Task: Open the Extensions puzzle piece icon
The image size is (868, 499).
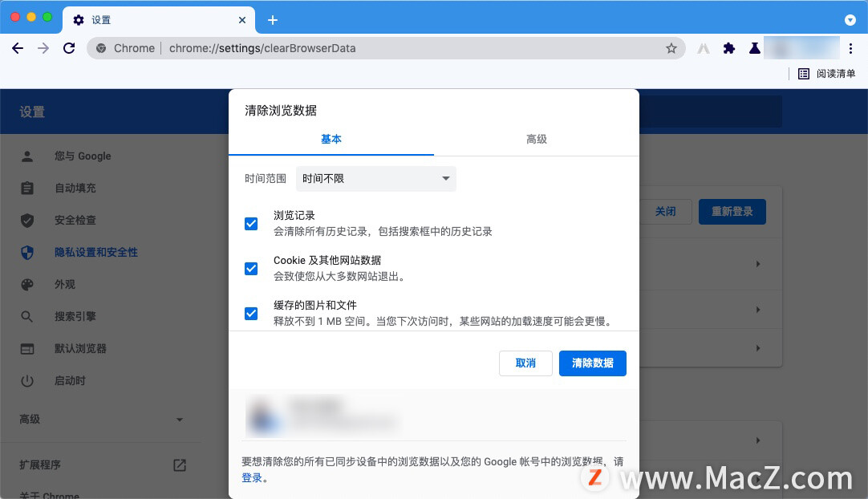Action: coord(729,48)
